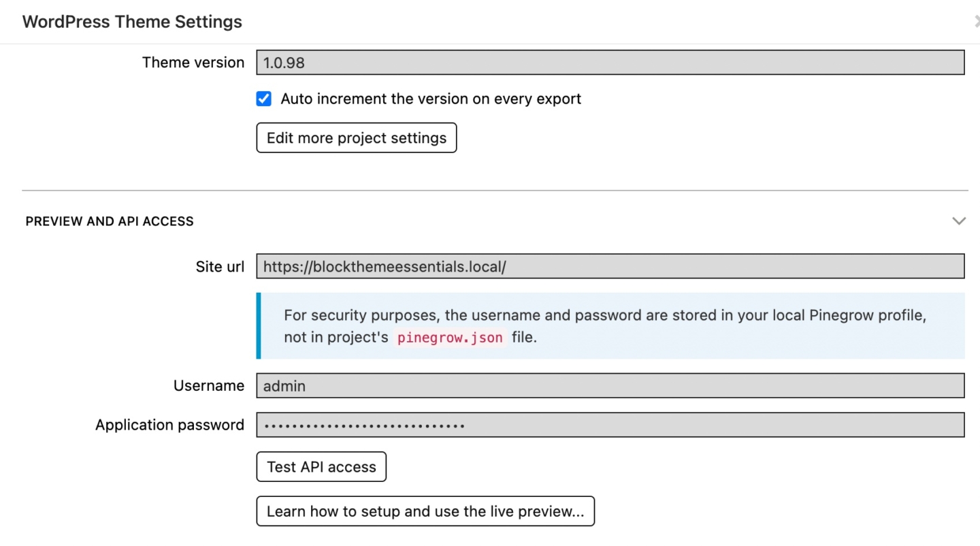Select the Theme version field showing 1.0.98
980x546 pixels.
pos(610,62)
